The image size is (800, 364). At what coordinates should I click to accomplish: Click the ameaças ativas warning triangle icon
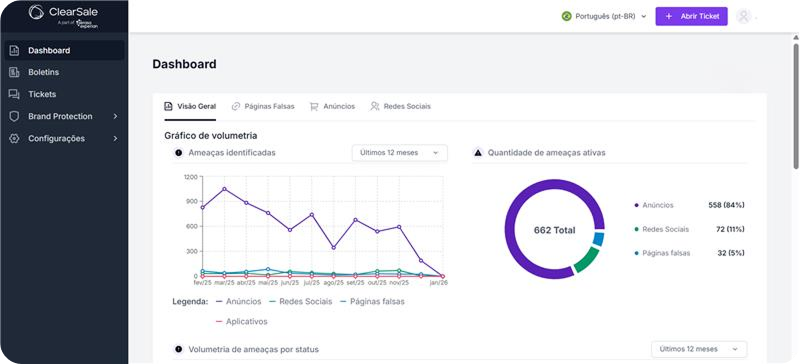[x=478, y=153]
